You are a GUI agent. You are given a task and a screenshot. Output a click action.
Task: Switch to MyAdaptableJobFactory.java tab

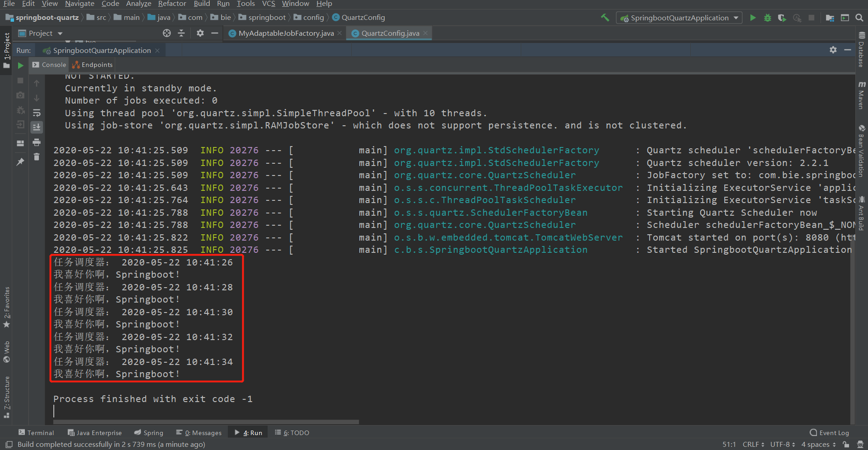(286, 33)
